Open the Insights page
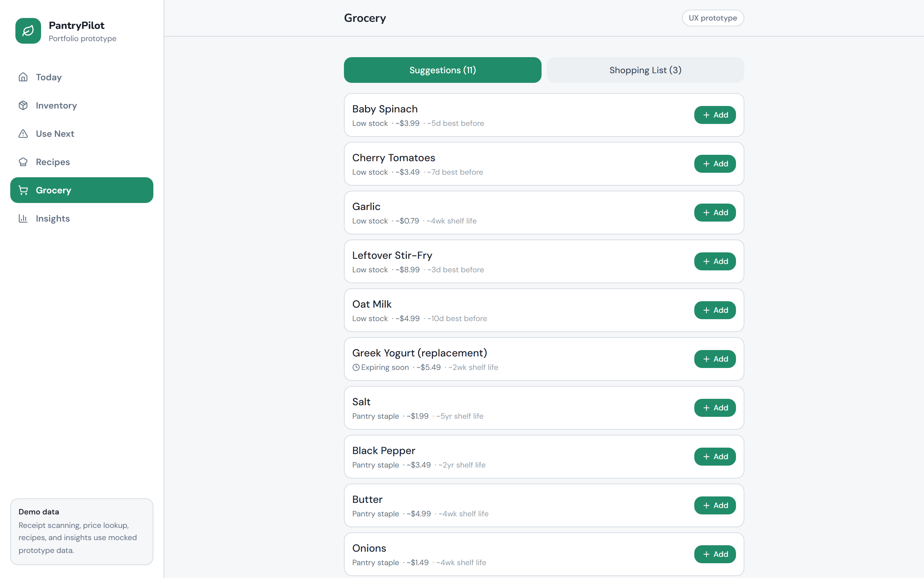The image size is (924, 578). [82, 219]
